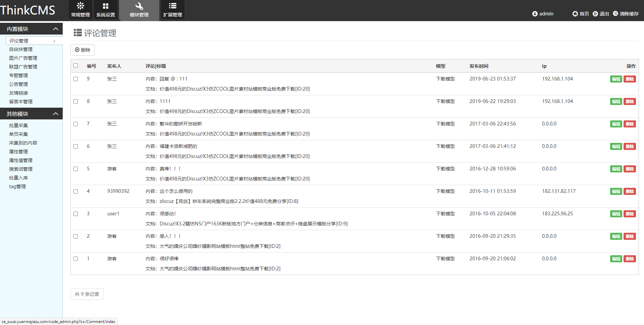
Task: Open 扩展管理 list icon in header
Action: 173,6
